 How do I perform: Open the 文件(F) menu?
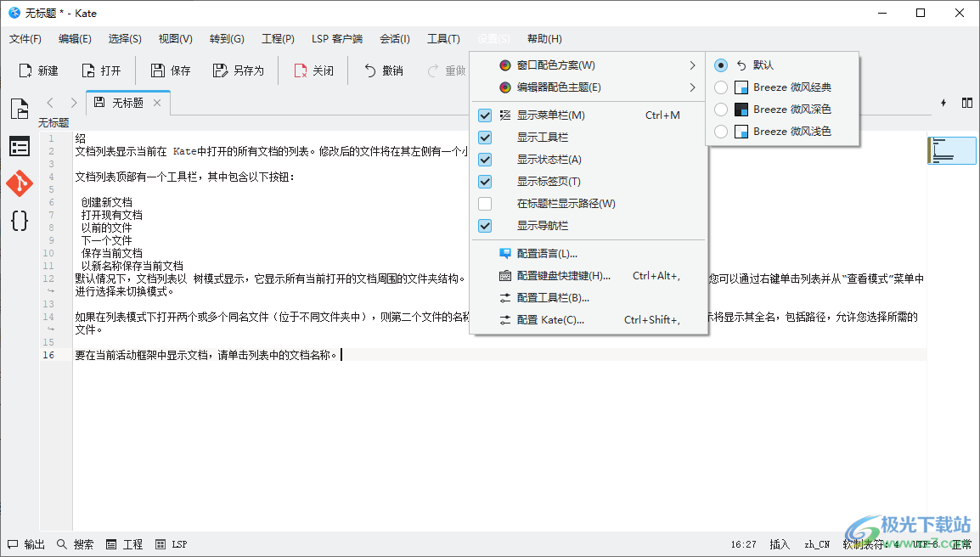25,39
